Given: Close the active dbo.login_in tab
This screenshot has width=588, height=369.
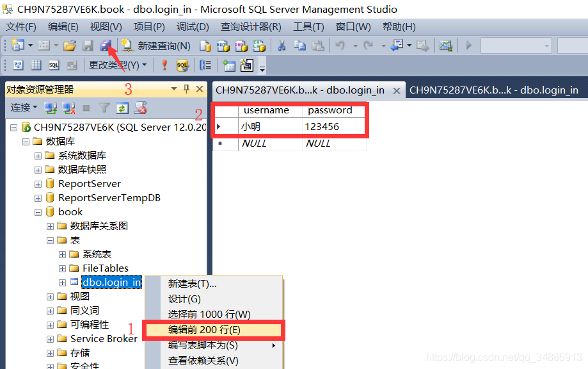Looking at the screenshot, I should [397, 90].
